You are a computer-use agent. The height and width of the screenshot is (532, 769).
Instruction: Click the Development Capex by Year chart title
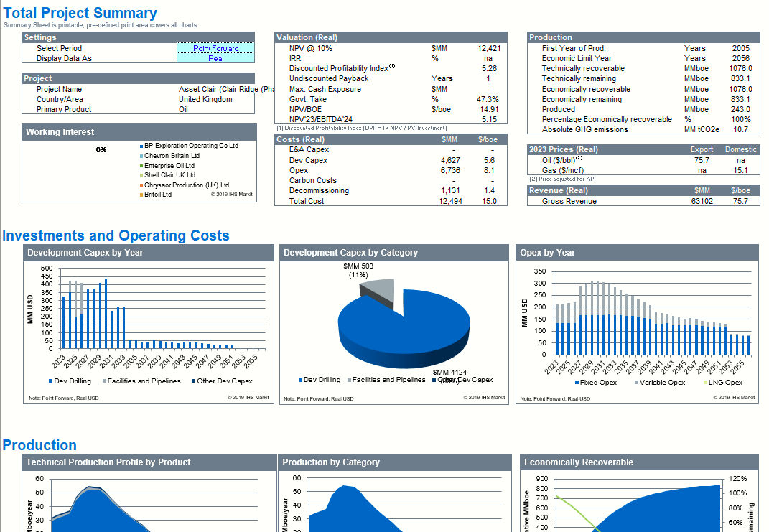(85, 253)
